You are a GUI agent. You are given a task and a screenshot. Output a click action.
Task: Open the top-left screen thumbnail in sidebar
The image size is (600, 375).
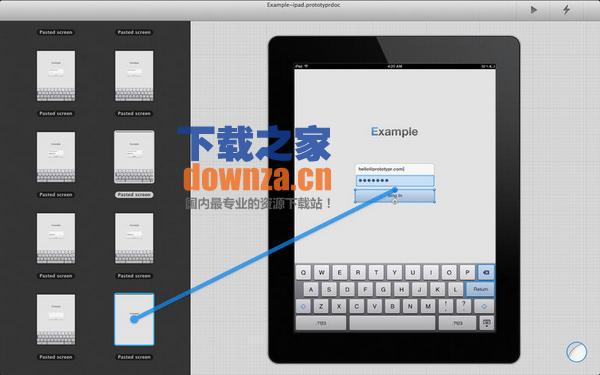tap(56, 76)
